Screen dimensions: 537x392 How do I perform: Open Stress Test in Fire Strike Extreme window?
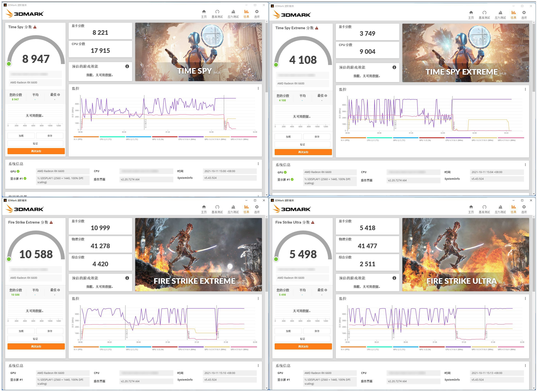tap(233, 209)
